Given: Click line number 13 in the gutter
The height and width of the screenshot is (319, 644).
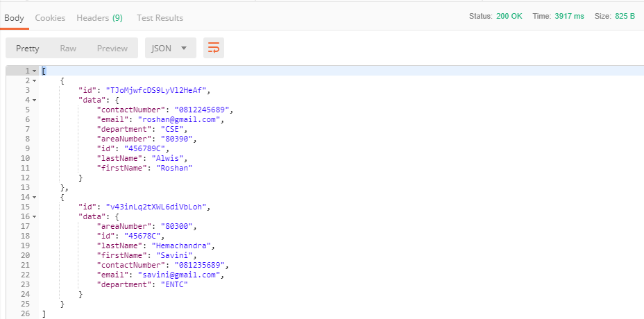Looking at the screenshot, I should [25, 187].
